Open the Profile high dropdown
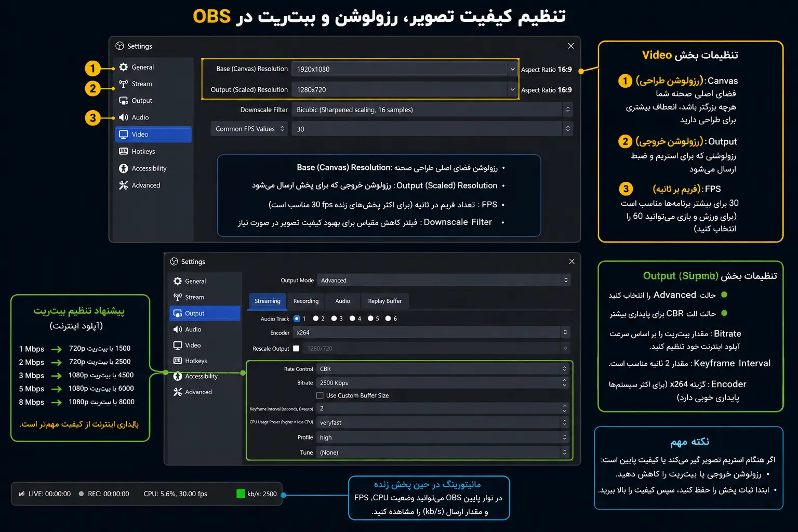 coord(444,437)
